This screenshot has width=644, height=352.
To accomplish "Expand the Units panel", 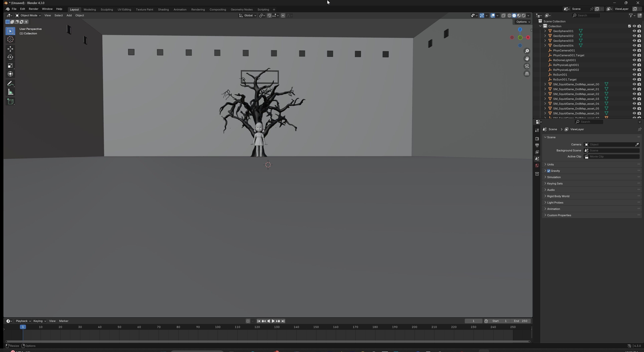I will [x=550, y=164].
